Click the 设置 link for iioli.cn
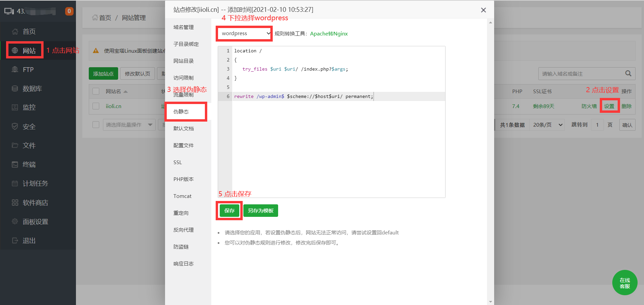The image size is (644, 305). [609, 106]
